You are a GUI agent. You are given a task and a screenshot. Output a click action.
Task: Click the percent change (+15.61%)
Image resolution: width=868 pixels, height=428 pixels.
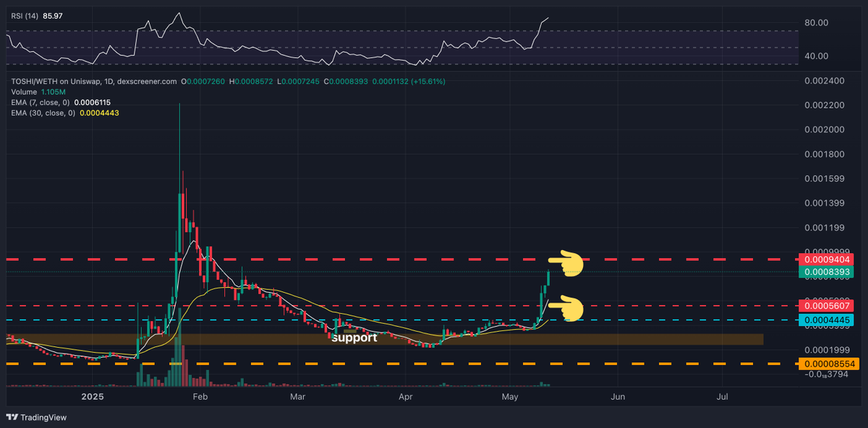coord(430,82)
